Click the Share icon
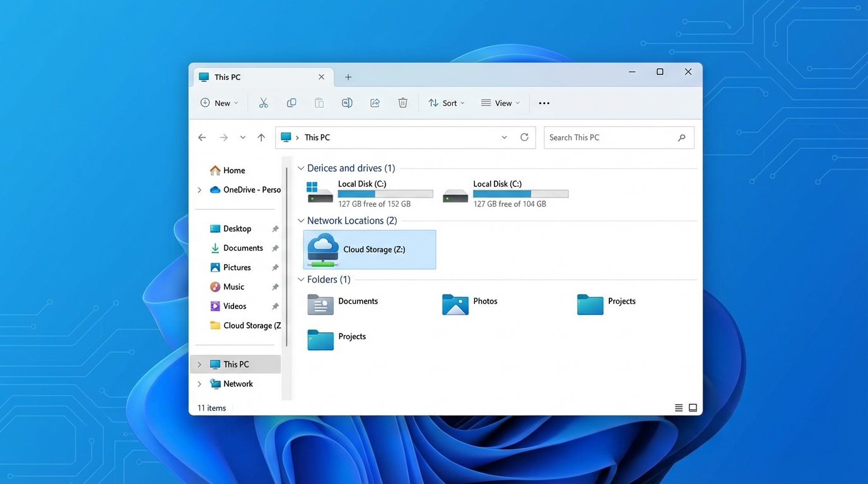The height and width of the screenshot is (484, 868). [375, 102]
